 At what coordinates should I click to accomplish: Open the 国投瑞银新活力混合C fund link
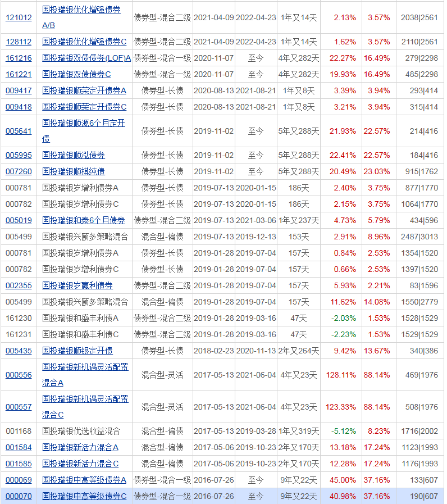[x=80, y=464]
